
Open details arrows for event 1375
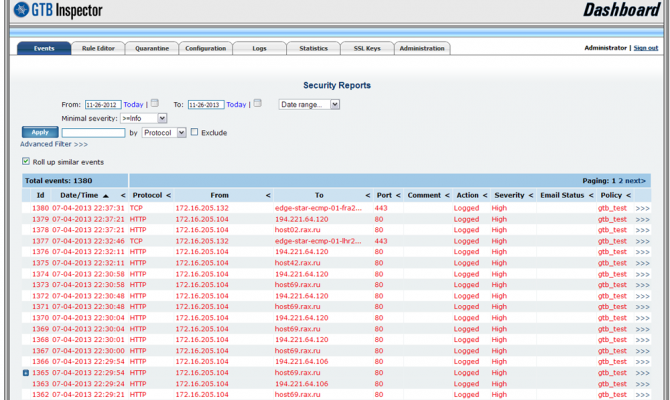642,263
